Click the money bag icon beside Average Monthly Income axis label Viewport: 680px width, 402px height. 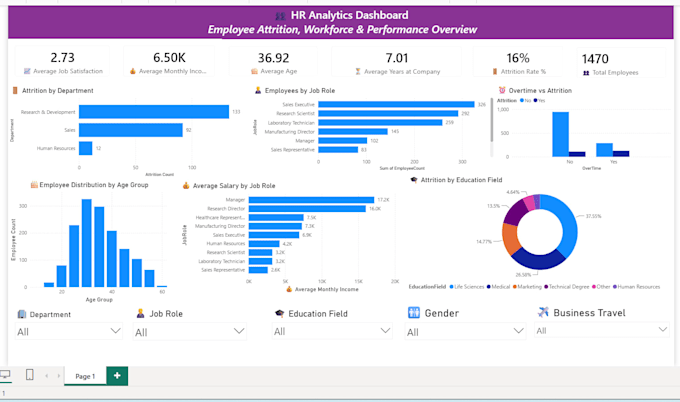tap(289, 289)
